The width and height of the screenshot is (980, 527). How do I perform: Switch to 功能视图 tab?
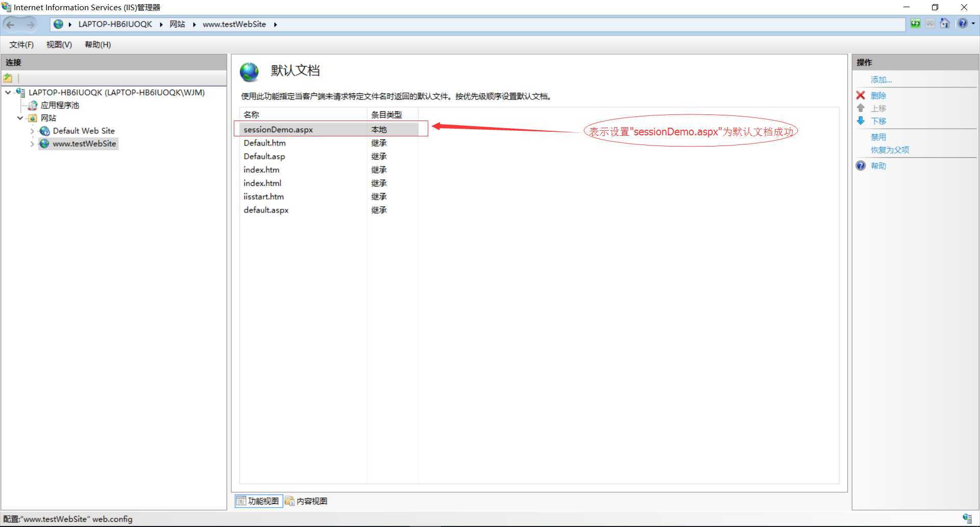pos(259,501)
